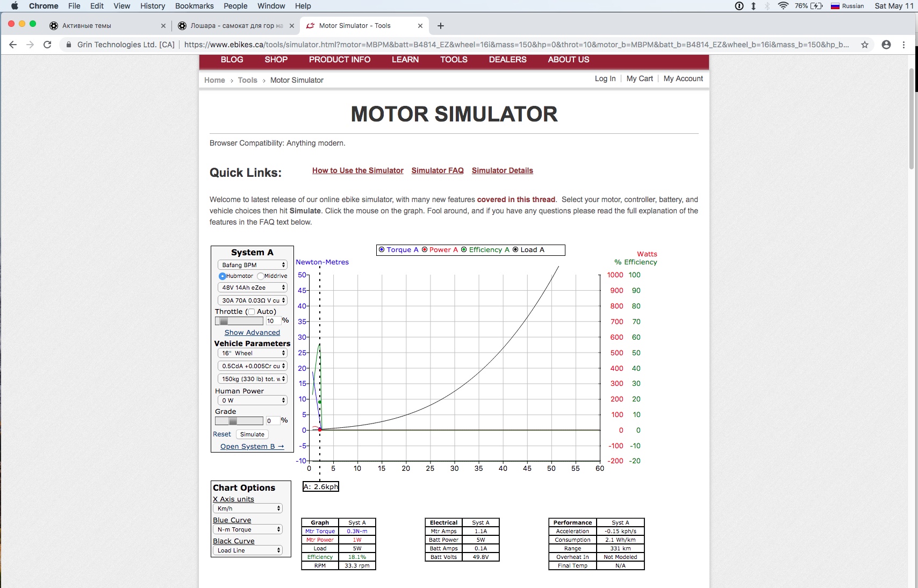Viewport: 918px width, 588px height.
Task: Open the Chrome three-dot menu
Action: pyautogui.click(x=904, y=45)
